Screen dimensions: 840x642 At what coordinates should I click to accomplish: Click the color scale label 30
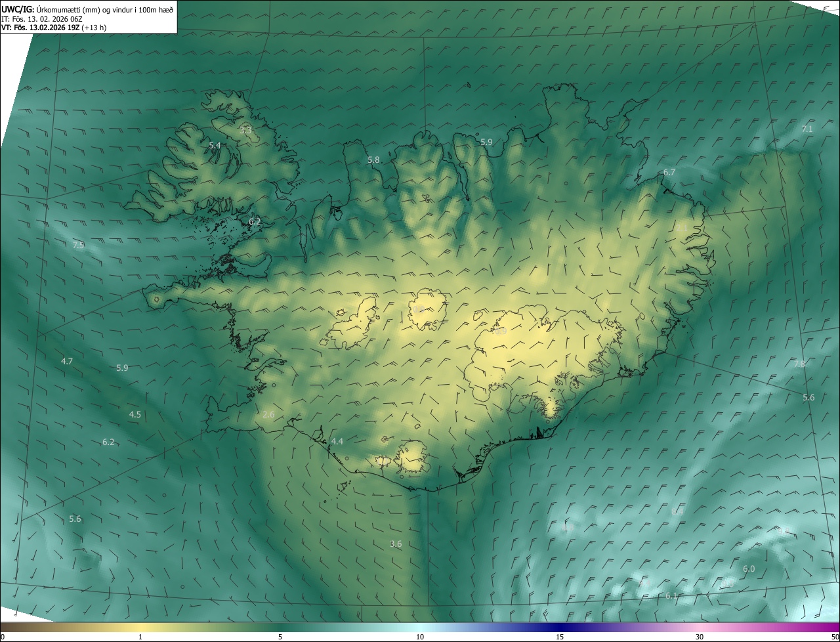[700, 637]
